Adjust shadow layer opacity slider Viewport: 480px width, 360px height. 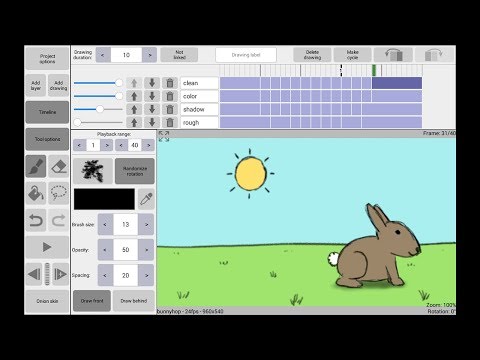[98, 109]
